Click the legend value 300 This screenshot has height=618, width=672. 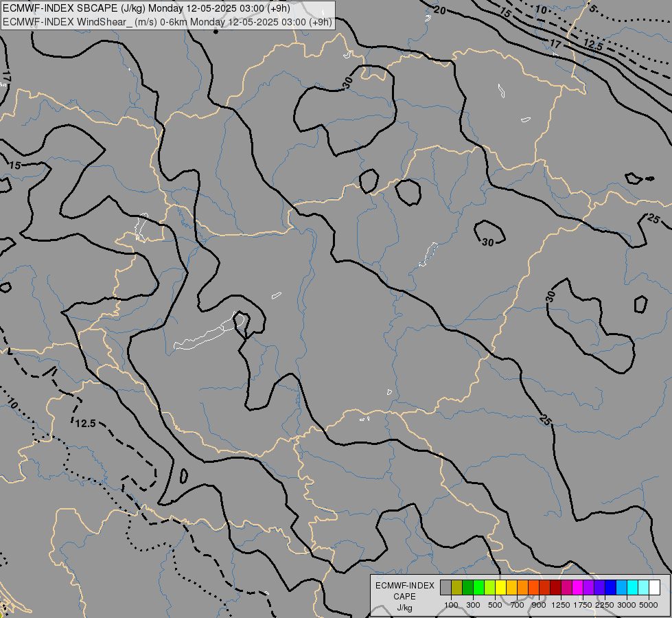pyautogui.click(x=473, y=605)
